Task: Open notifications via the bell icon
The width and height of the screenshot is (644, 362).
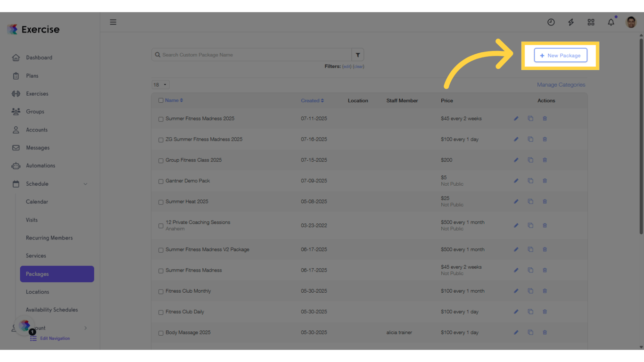Action: click(x=611, y=22)
